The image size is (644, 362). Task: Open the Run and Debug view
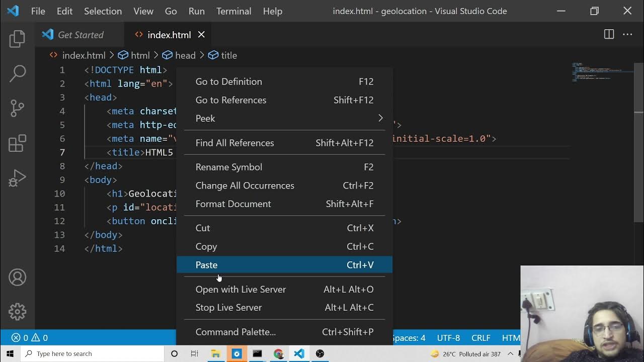tap(17, 178)
